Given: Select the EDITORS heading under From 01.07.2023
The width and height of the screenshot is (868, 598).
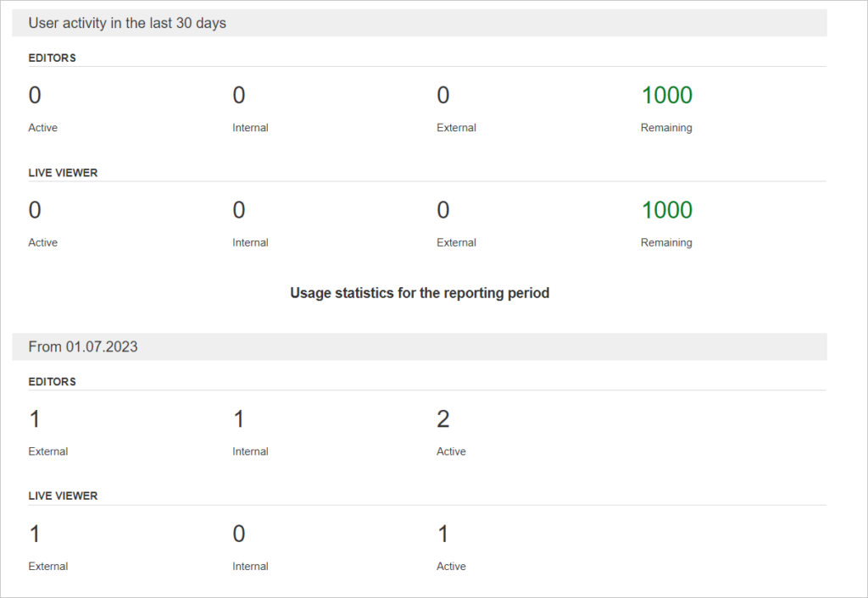Looking at the screenshot, I should [52, 382].
